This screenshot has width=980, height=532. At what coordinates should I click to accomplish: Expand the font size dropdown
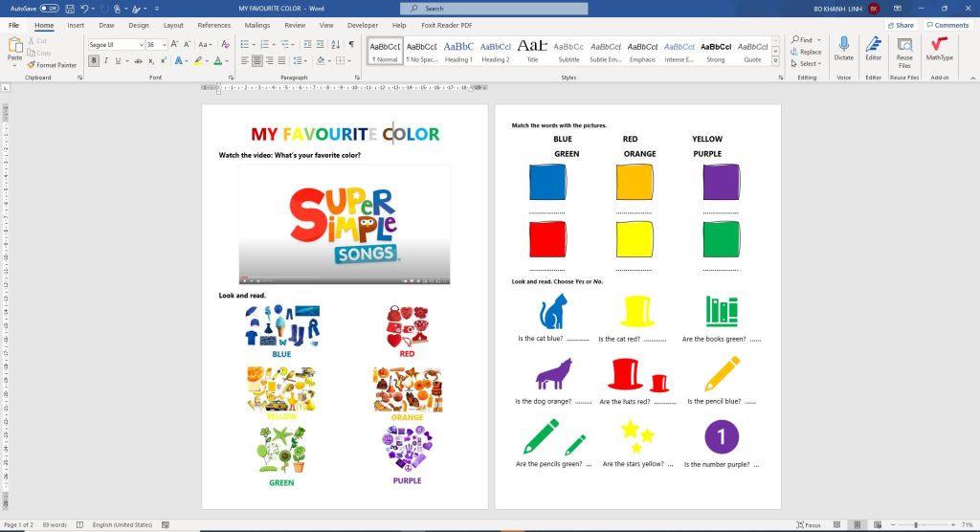click(x=164, y=44)
